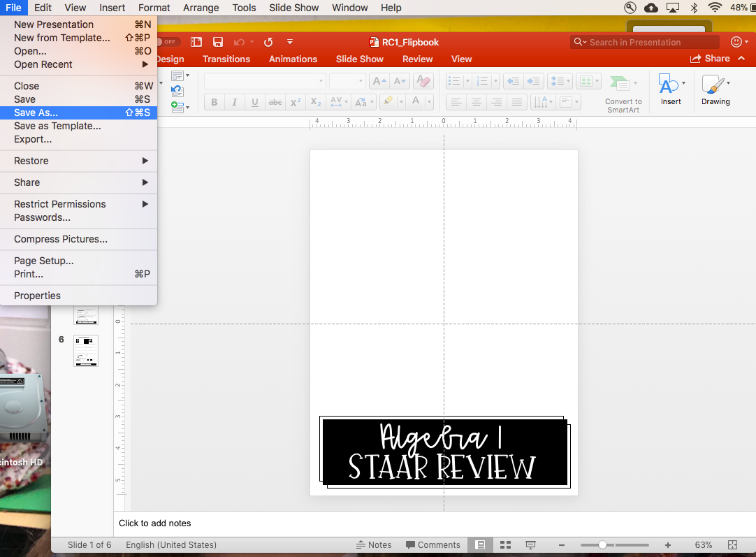Viewport: 756px width, 557px height.
Task: Switch to the Transitions tab
Action: point(226,59)
